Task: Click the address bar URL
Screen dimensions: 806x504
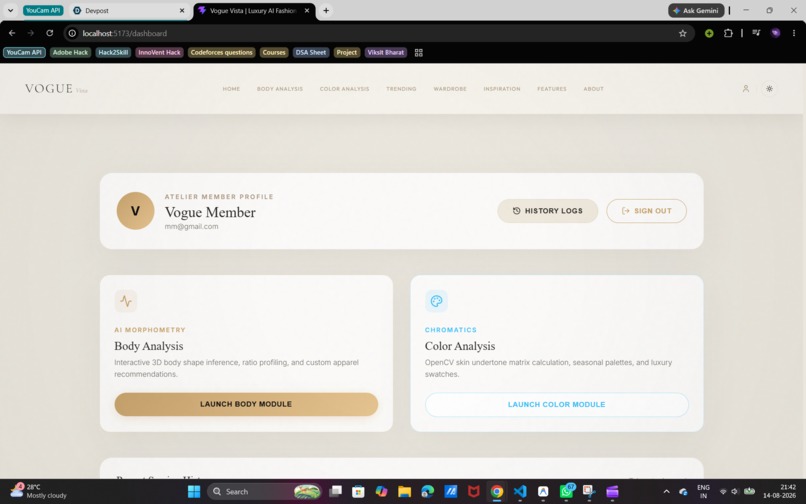Action: [124, 33]
